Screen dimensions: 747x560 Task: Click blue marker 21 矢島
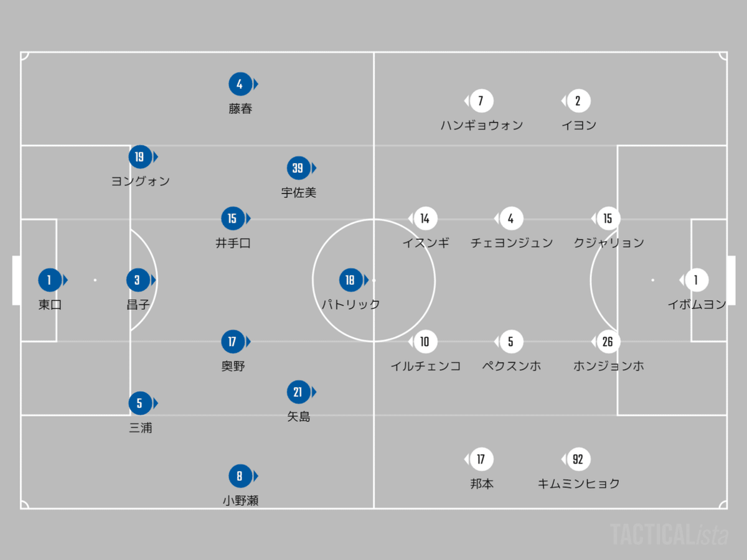[x=298, y=392]
